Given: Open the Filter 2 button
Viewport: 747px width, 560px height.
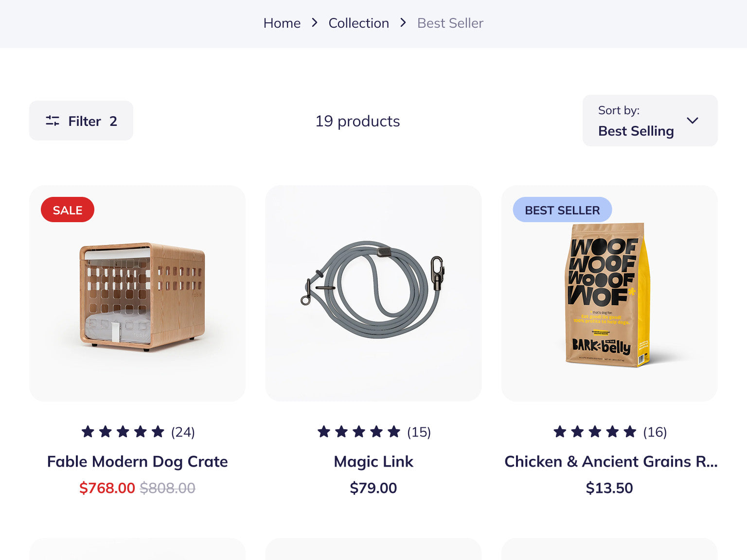Looking at the screenshot, I should tap(81, 121).
